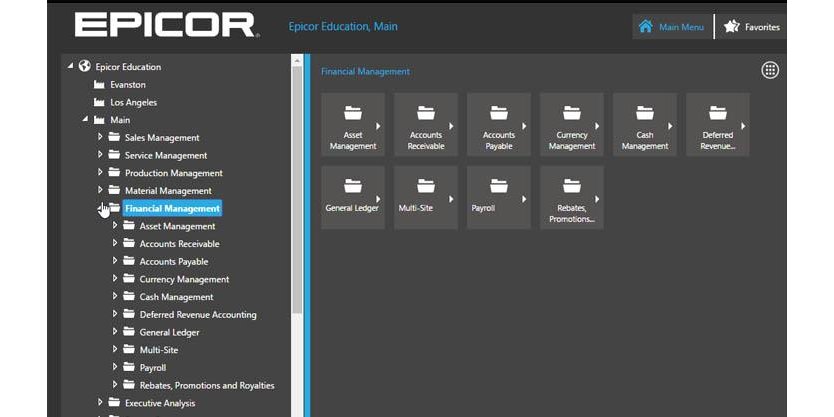Open the Cash Management folder tile
Screen dimensions: 834x417
click(x=645, y=124)
